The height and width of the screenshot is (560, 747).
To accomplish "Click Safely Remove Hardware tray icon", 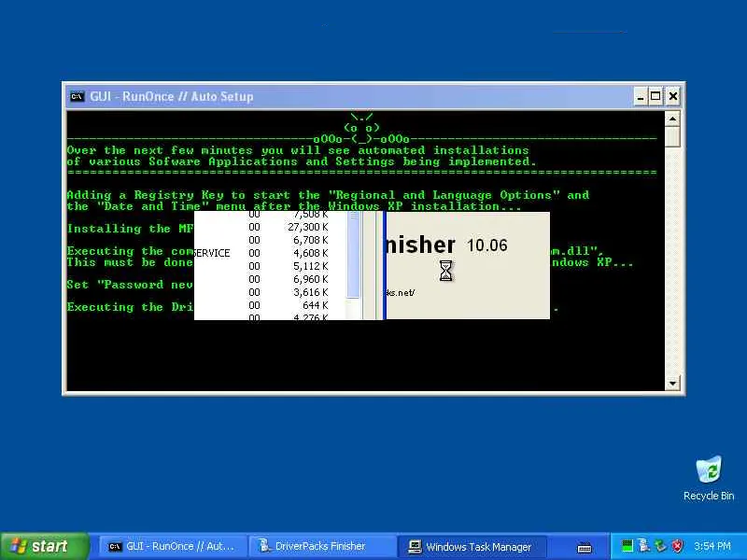I will tap(660, 546).
